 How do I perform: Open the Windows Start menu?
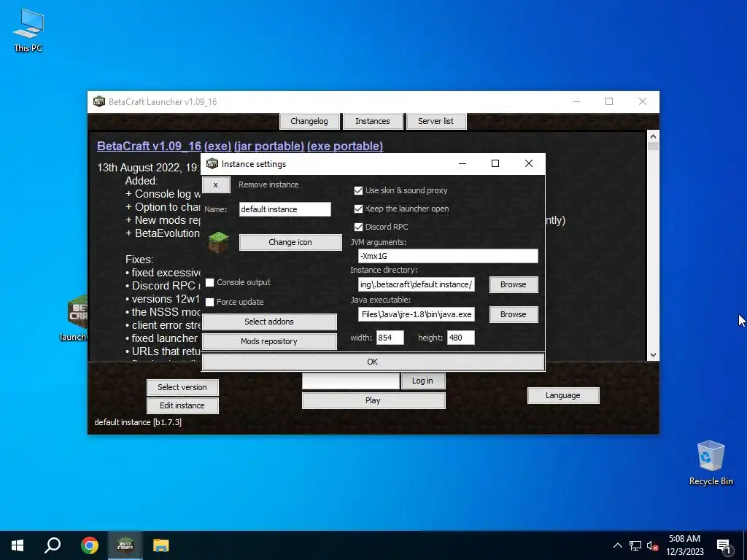tap(18, 545)
